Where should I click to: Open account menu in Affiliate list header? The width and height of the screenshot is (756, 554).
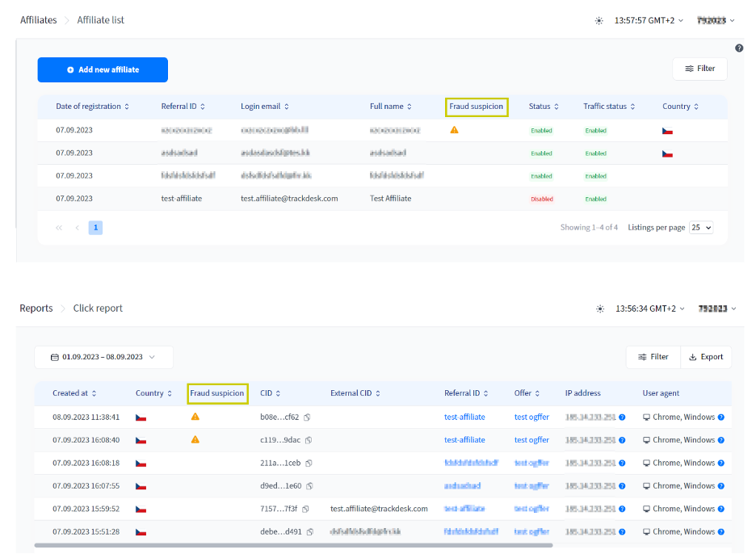(x=716, y=20)
